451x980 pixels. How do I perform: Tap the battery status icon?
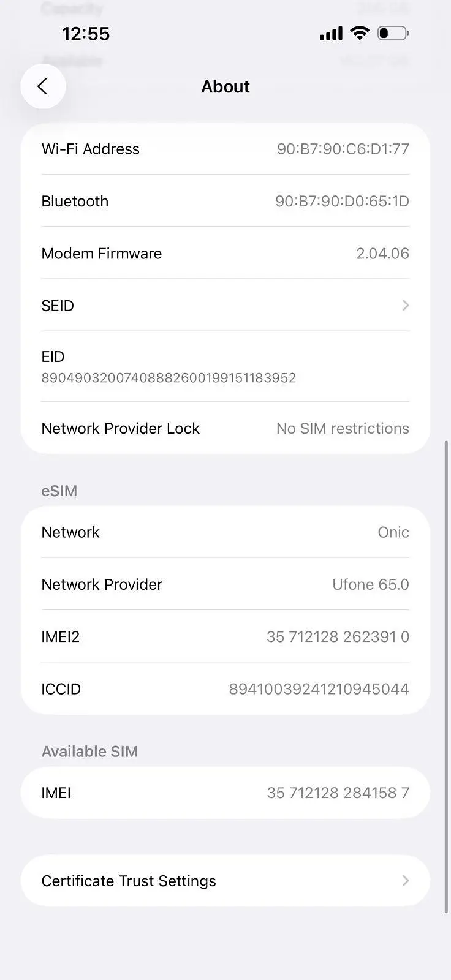point(393,33)
